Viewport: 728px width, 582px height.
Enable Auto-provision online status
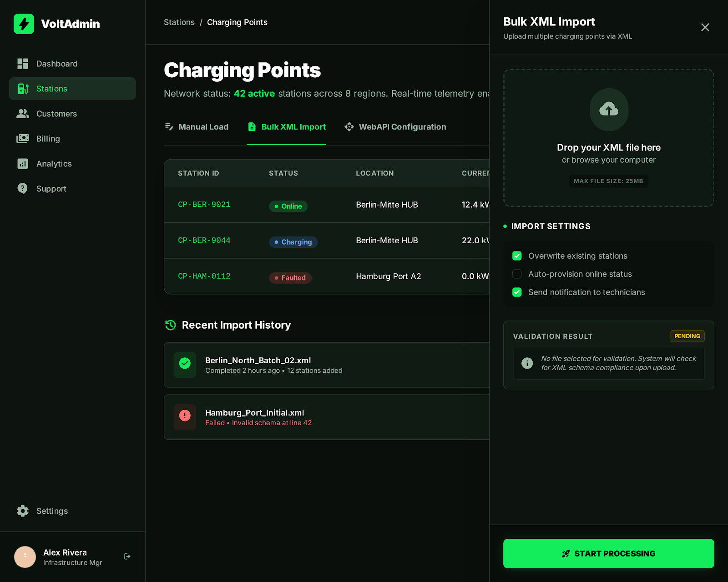click(517, 274)
